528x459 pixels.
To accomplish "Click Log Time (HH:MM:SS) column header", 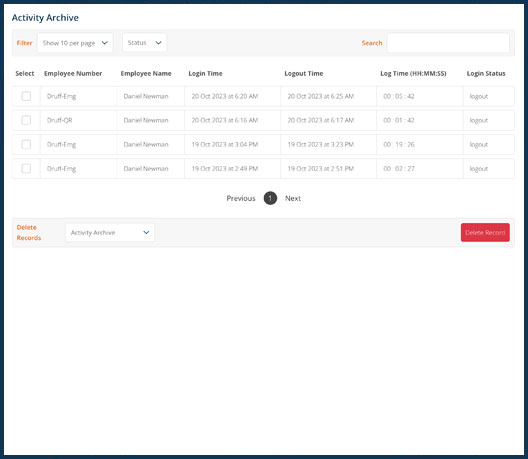I will (x=413, y=73).
